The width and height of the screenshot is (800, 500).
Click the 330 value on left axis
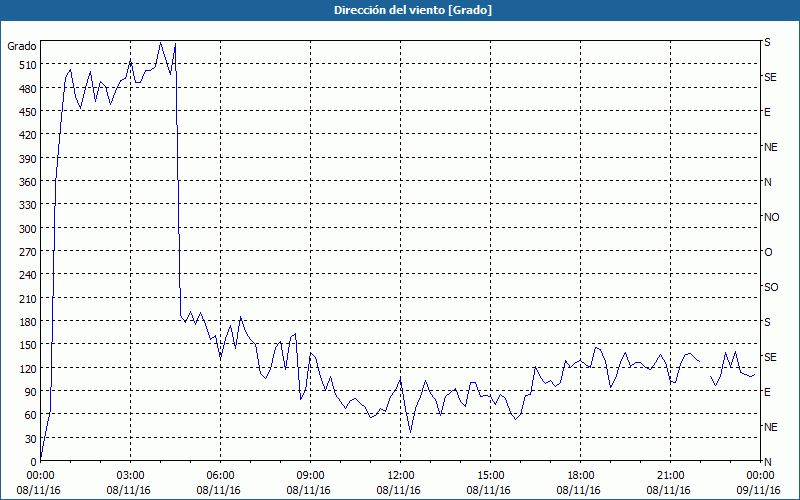[29, 205]
